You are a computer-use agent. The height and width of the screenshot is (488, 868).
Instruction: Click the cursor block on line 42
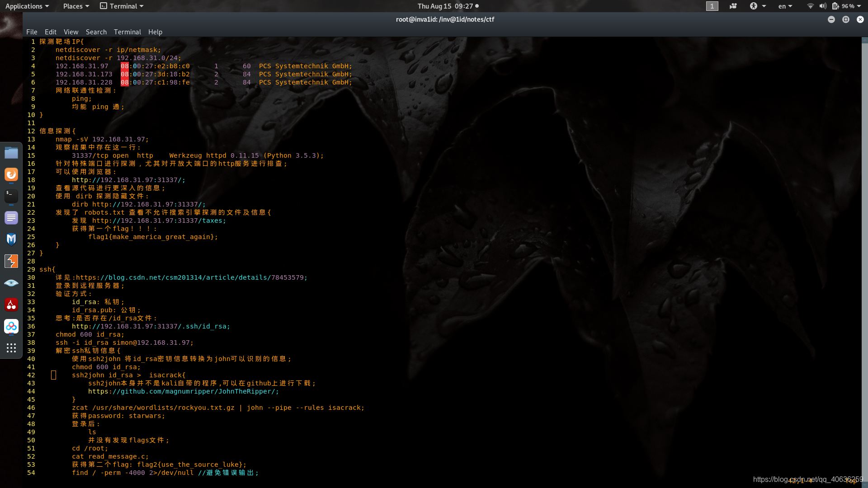pos(53,375)
